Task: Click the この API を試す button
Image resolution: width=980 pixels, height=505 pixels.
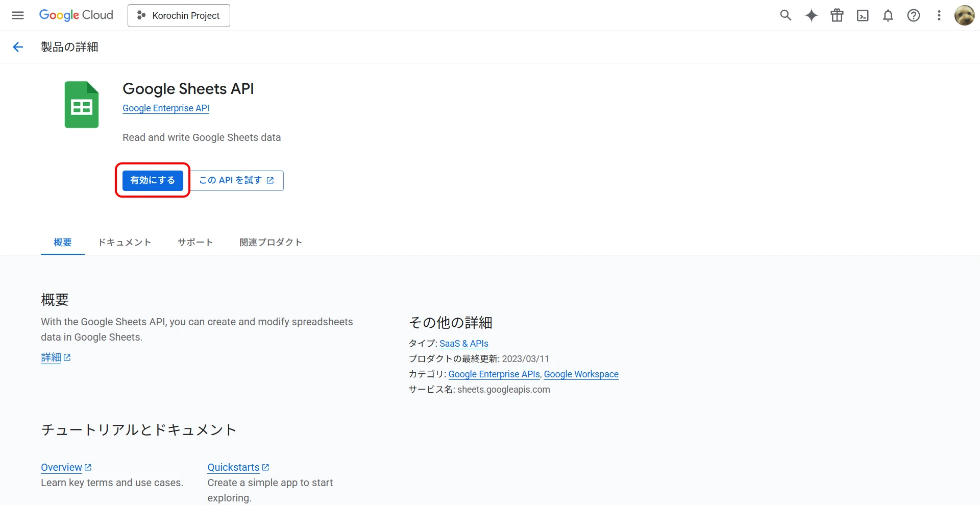Action: point(237,180)
